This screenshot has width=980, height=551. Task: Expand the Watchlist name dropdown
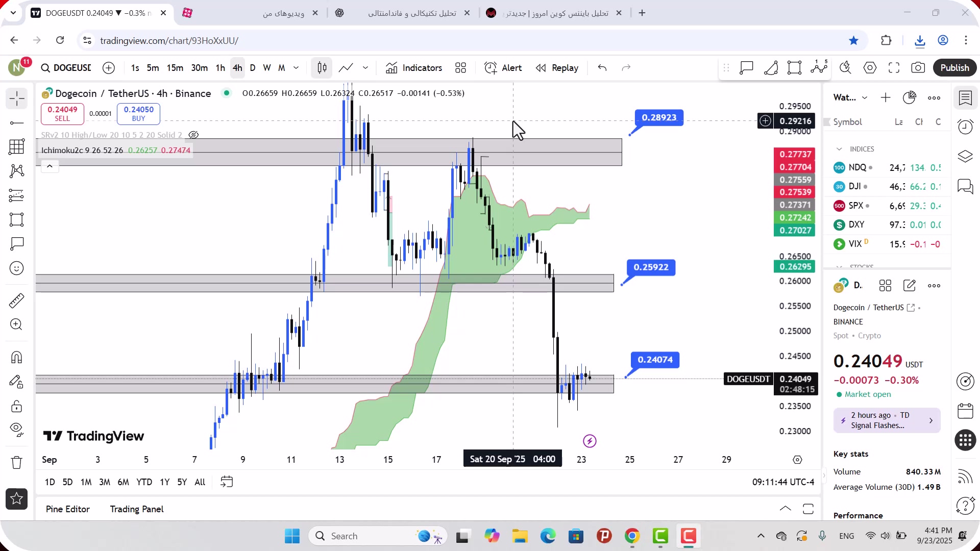click(x=865, y=98)
